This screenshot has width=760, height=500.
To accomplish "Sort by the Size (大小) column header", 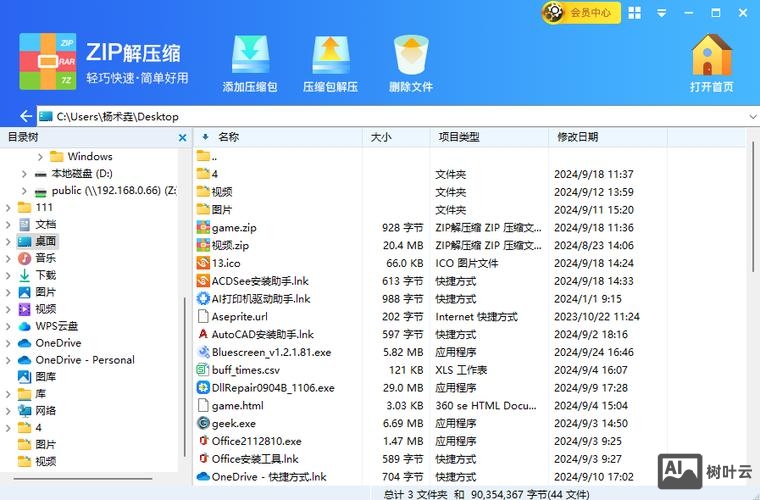I will click(380, 137).
